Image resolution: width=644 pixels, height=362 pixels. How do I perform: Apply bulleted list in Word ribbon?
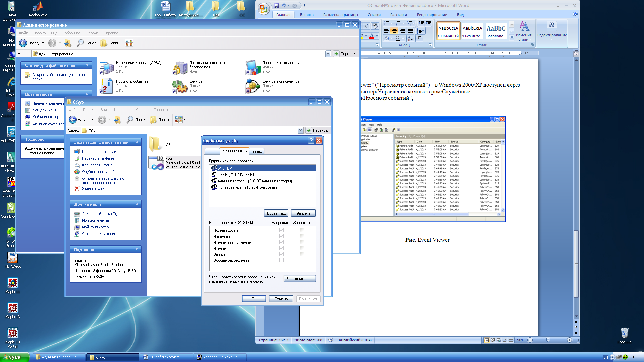click(x=387, y=23)
